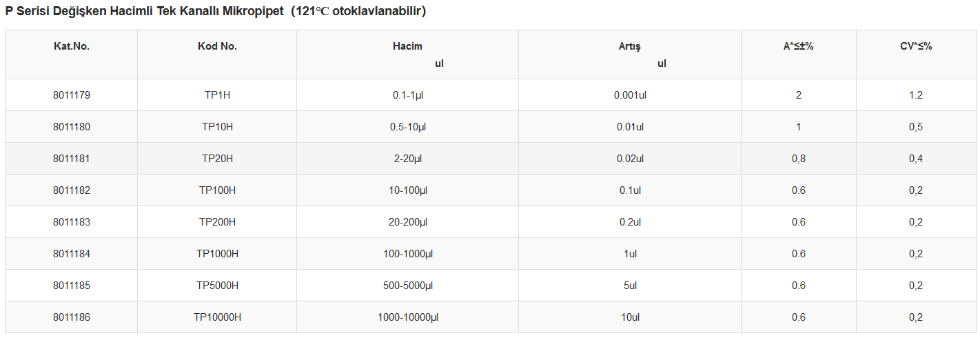Select the 1000-10000µl volume cell
Image resolution: width=980 pixels, height=338 pixels.
[408, 317]
